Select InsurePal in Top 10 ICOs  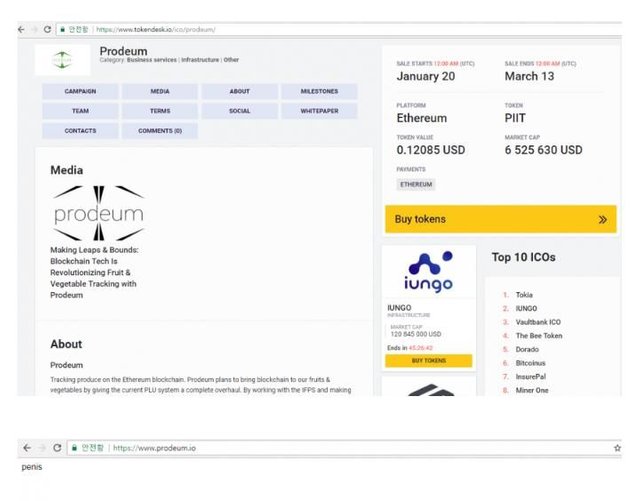point(531,377)
